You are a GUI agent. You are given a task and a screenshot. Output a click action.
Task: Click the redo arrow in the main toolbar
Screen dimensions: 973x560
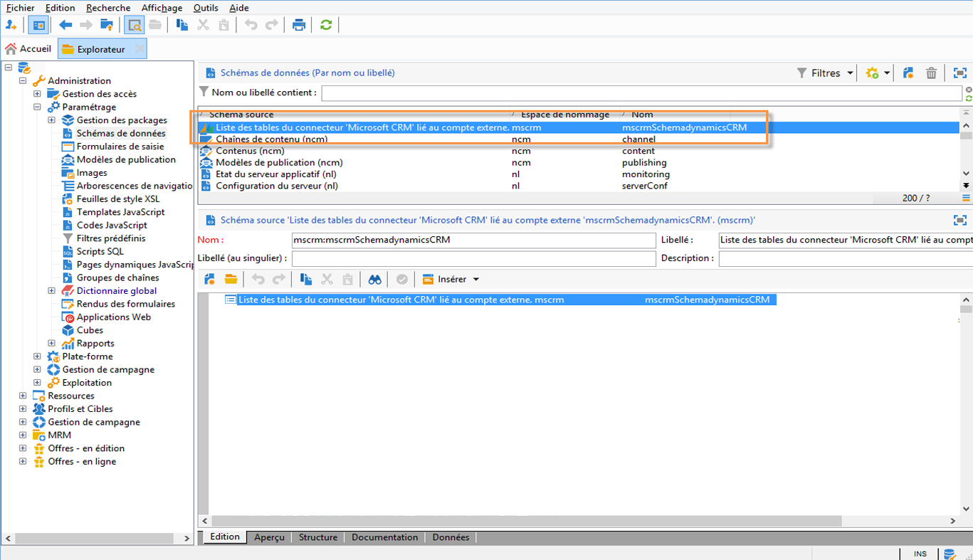pyautogui.click(x=271, y=25)
